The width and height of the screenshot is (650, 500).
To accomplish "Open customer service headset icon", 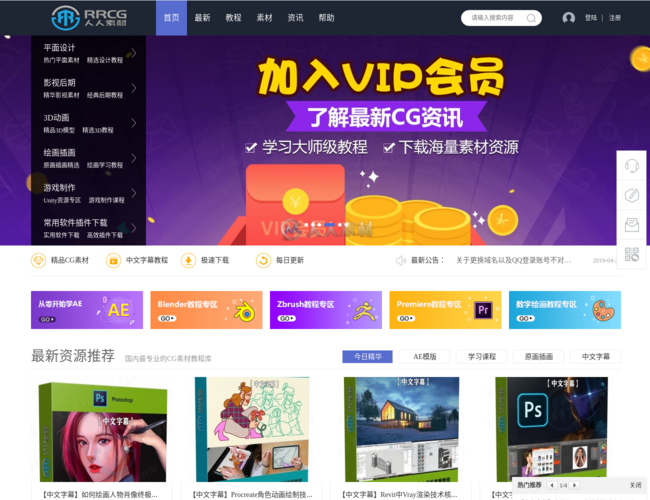I will pos(631,166).
